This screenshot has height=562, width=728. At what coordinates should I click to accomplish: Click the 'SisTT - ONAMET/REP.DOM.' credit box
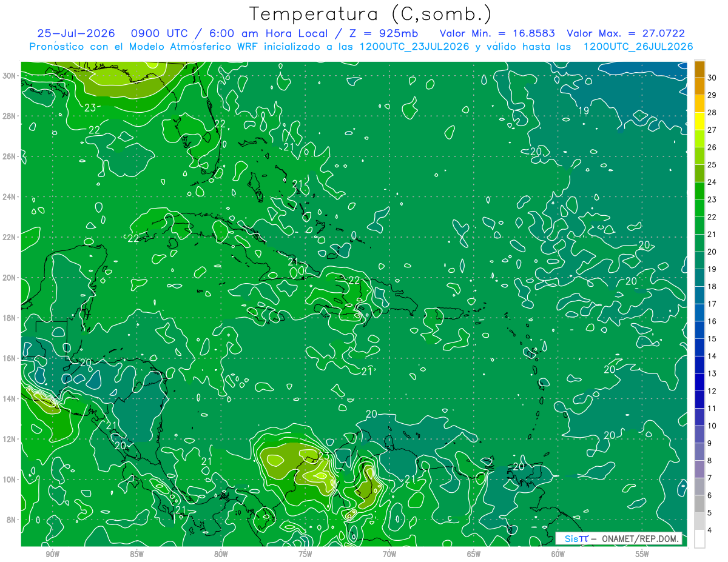[x=619, y=538]
